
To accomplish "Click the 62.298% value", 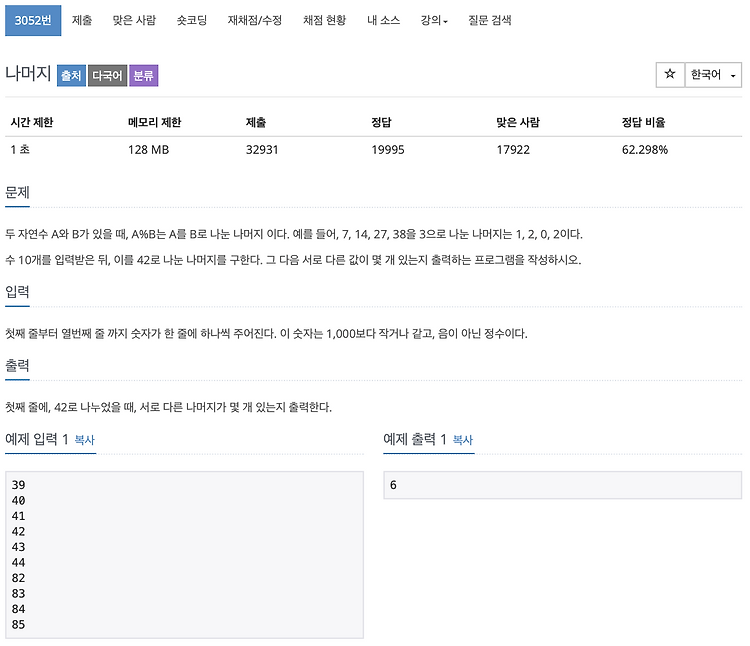I will point(645,150).
